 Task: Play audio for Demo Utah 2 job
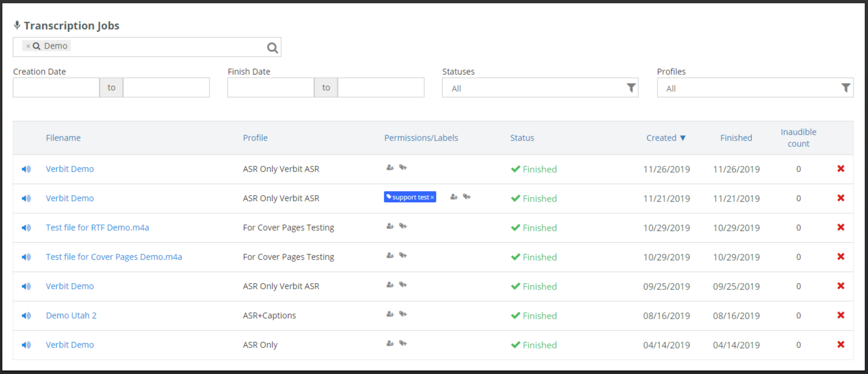click(26, 315)
